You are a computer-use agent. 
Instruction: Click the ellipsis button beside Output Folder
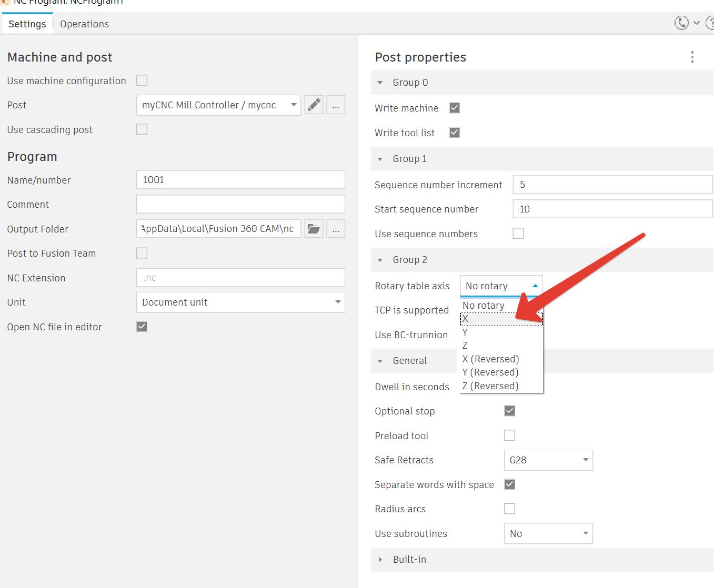336,229
